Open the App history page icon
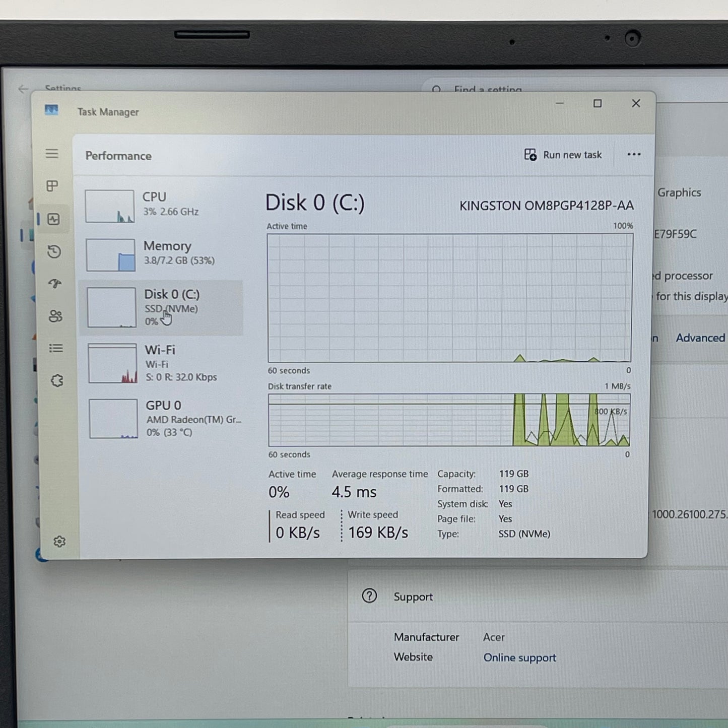728x728 pixels. [x=54, y=251]
